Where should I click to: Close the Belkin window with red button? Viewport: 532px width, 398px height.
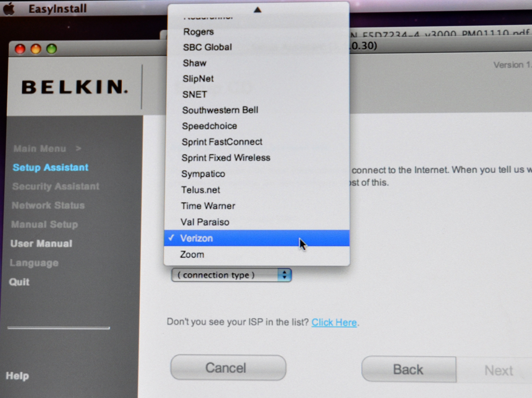pyautogui.click(x=20, y=49)
